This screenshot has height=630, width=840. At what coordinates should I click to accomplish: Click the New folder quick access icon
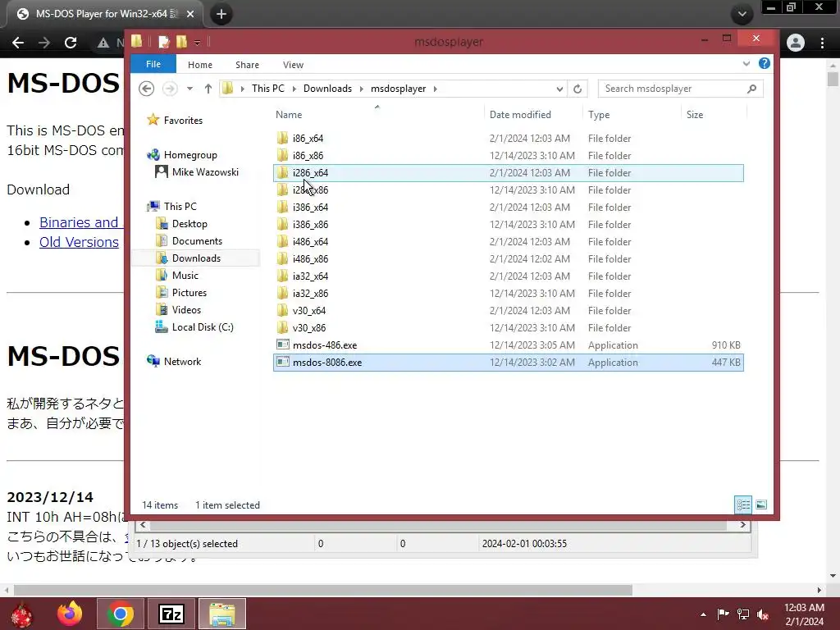181,42
